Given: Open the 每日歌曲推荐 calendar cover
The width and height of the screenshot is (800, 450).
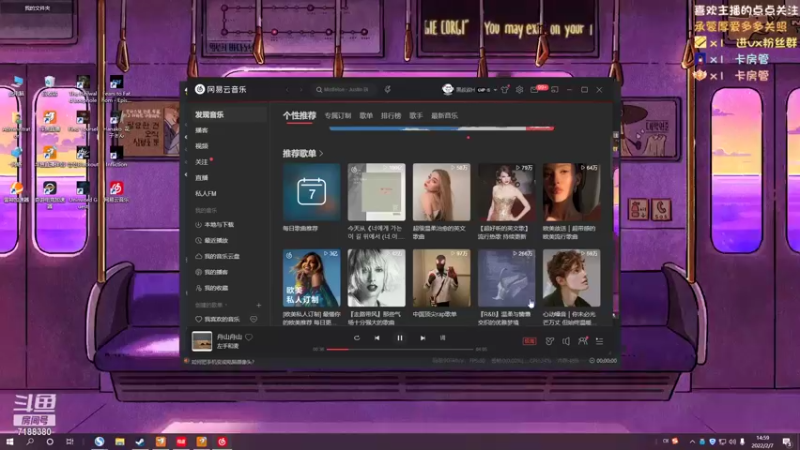Looking at the screenshot, I should pyautogui.click(x=311, y=192).
